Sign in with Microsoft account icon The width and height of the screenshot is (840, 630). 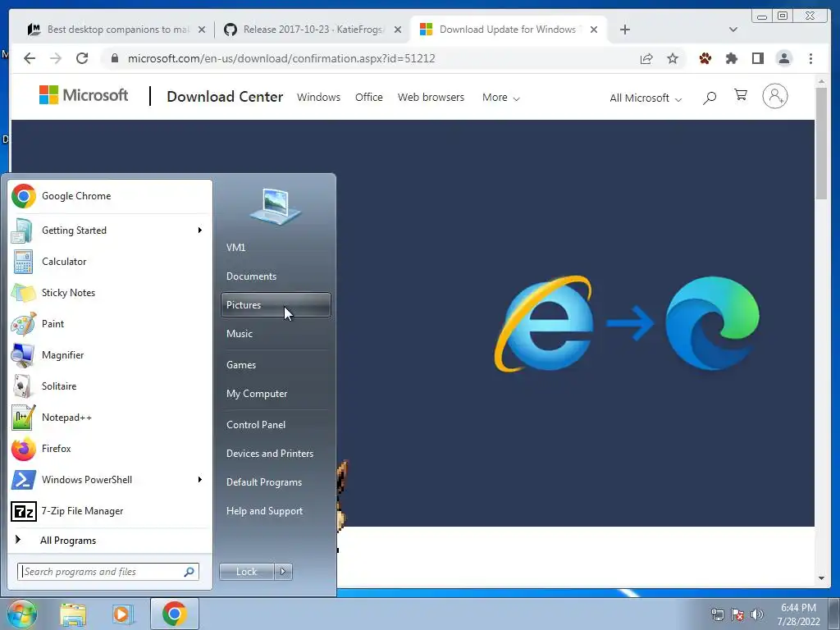[x=774, y=97]
